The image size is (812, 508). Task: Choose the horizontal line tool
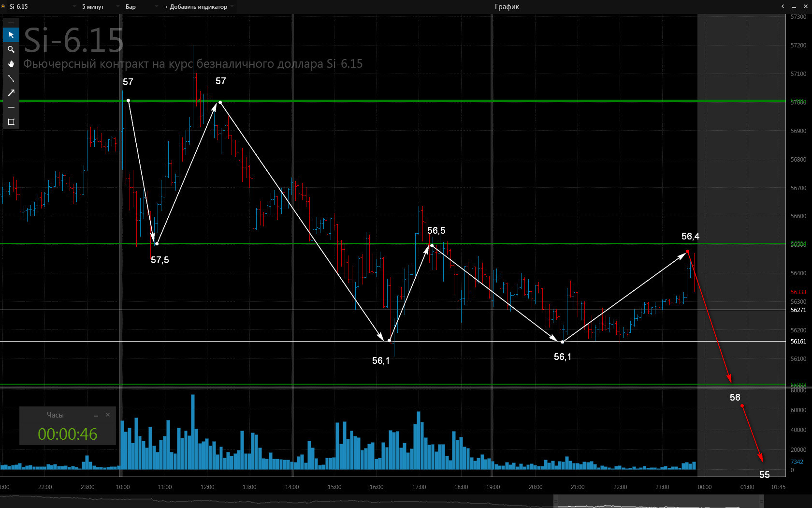(x=11, y=107)
